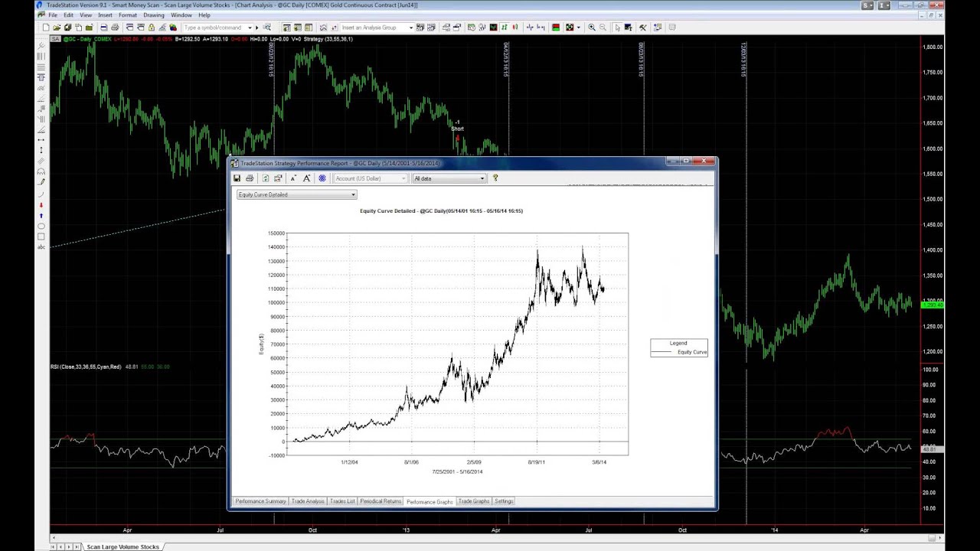Click the increase font size icon
980x551 pixels.
306,178
